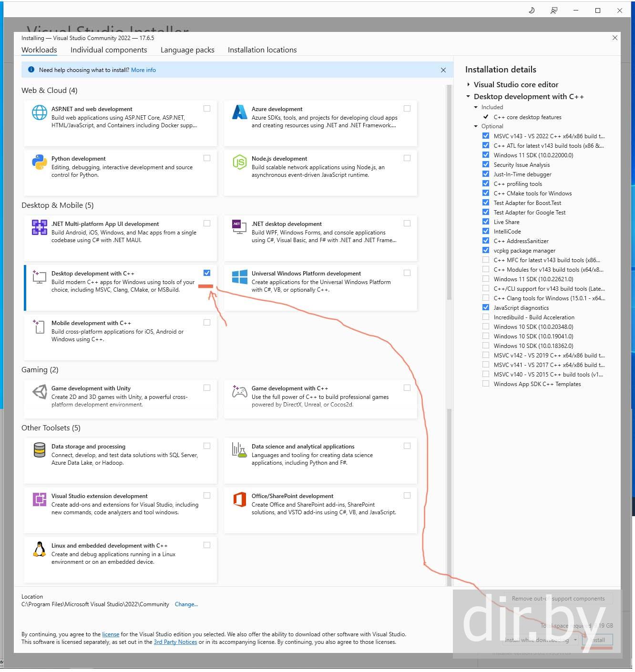Click the Install button
The image size is (635, 672).
597,640
